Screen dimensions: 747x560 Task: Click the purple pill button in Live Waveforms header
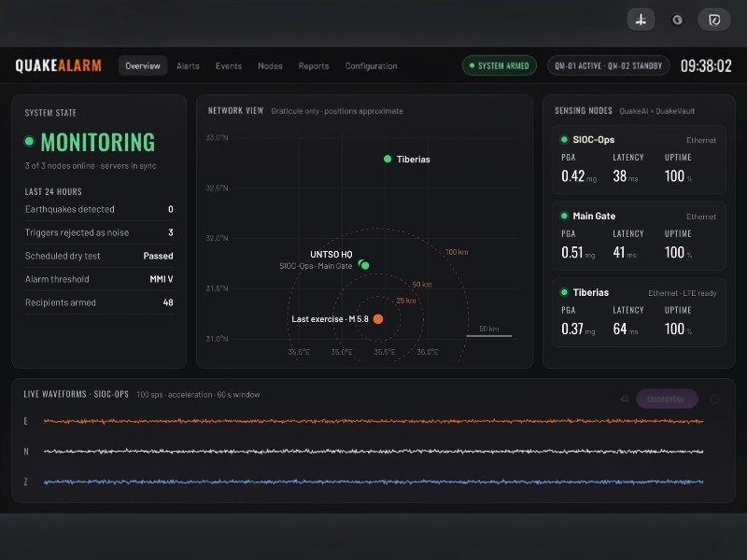pos(667,399)
